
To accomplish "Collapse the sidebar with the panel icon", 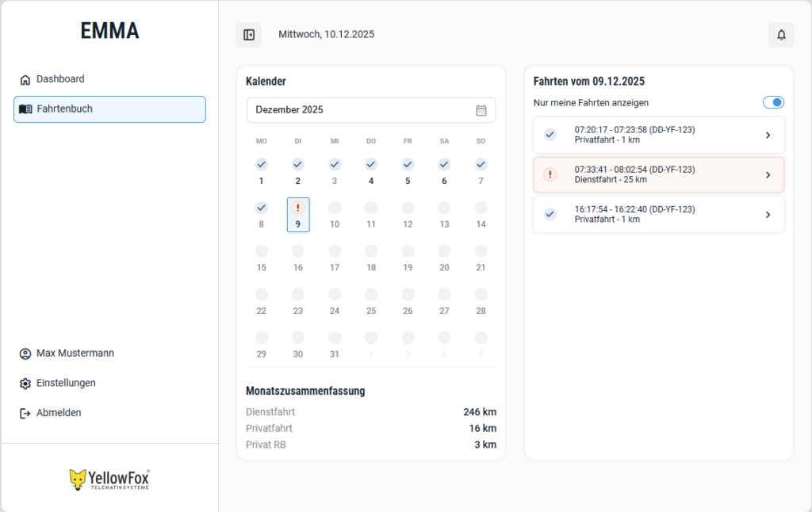I will pyautogui.click(x=248, y=35).
